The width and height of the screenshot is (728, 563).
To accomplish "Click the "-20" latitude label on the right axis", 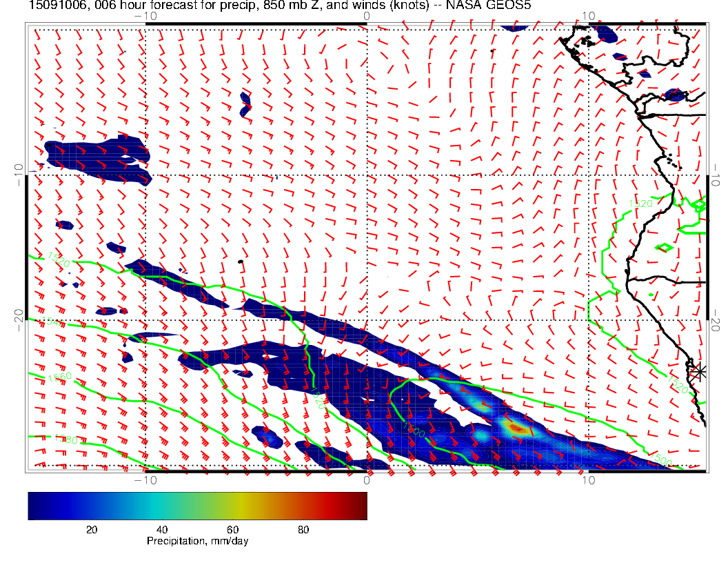I will (715, 320).
